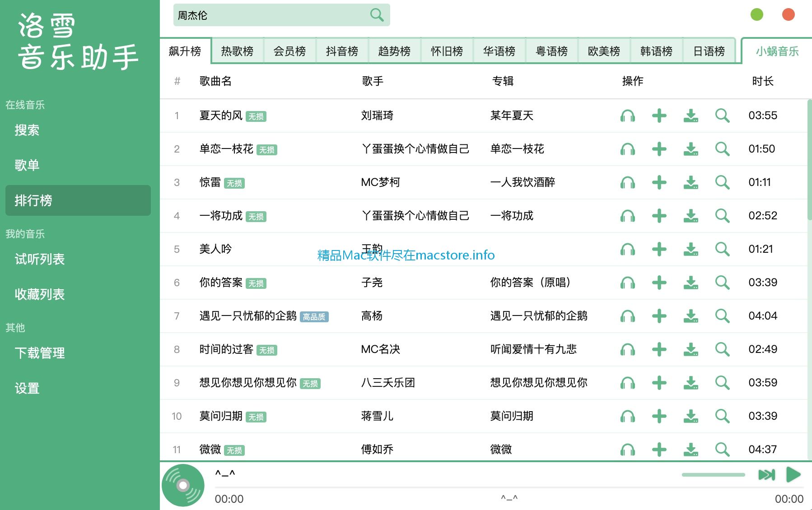Add 微微 to list with plus icon
The height and width of the screenshot is (510, 812).
pos(659,450)
